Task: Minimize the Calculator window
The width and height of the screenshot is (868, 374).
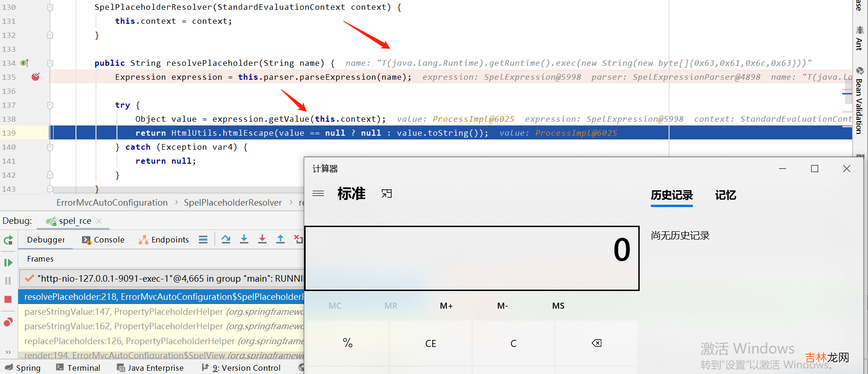Action: click(x=782, y=168)
